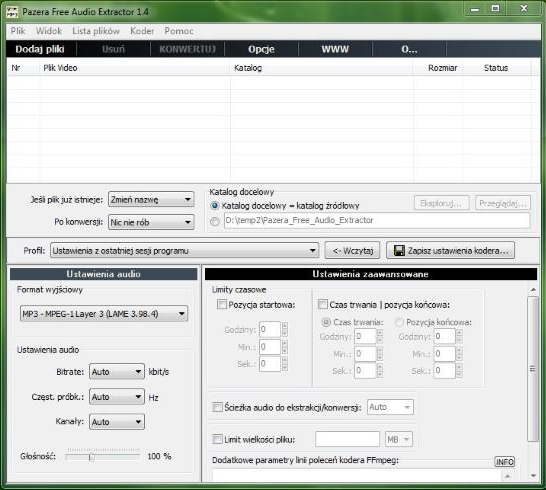This screenshot has width=546, height=490.
Task: Click Pozycja startowa Sek. field
Action: 270,364
